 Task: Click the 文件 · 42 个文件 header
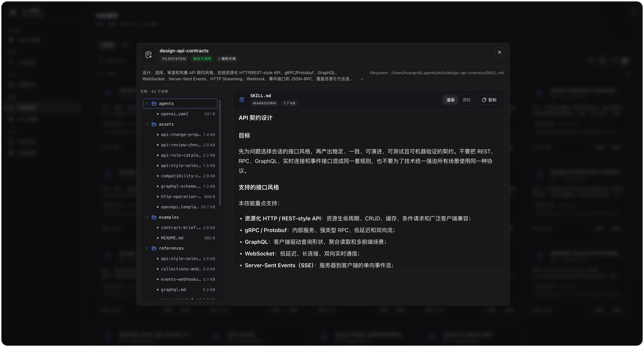(154, 91)
